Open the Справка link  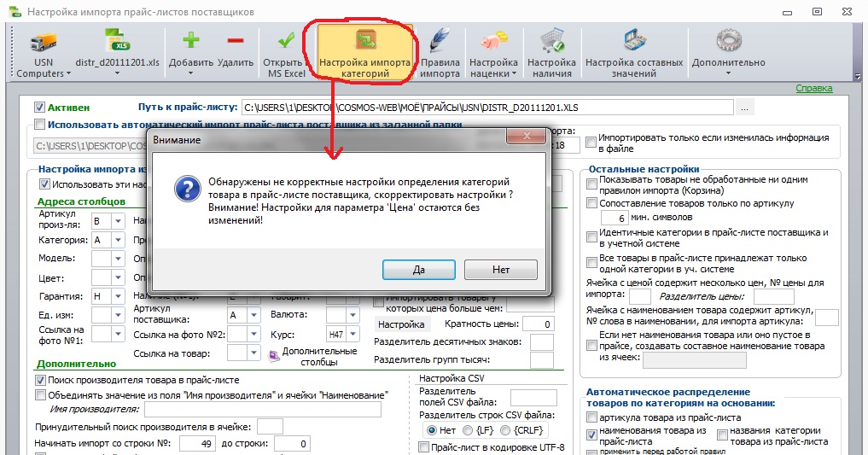point(813,88)
